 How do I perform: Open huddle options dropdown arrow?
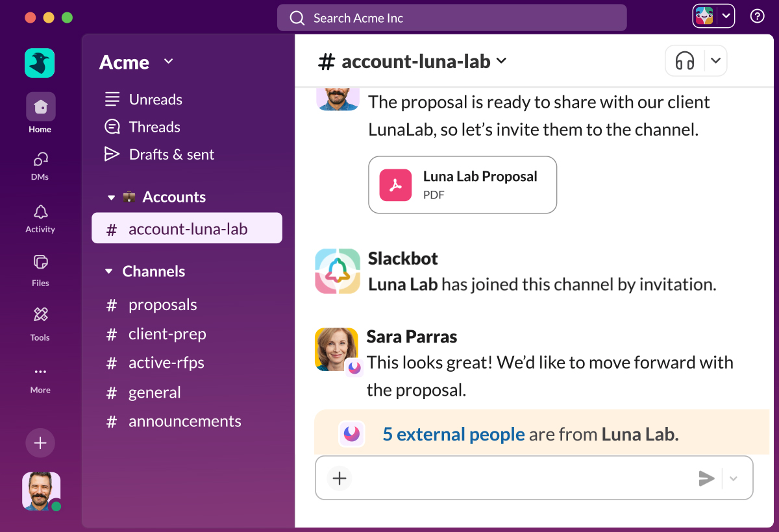point(715,61)
